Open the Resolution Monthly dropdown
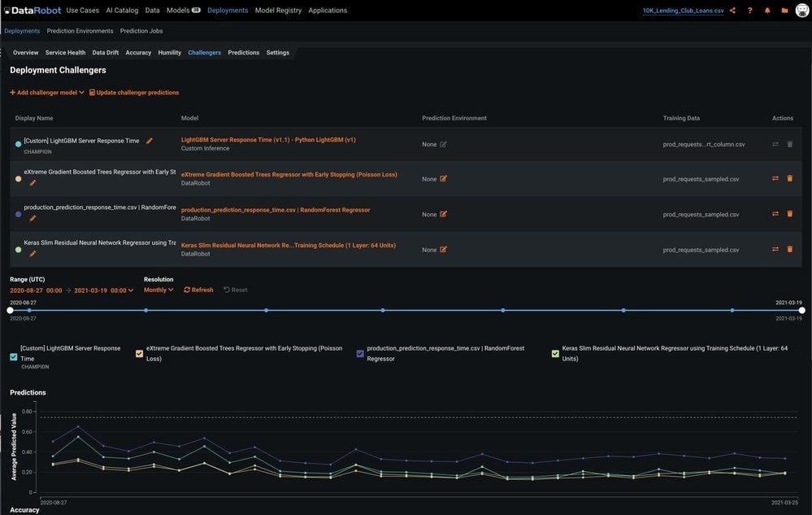Viewport: 812px width, 515px height. pyautogui.click(x=158, y=290)
